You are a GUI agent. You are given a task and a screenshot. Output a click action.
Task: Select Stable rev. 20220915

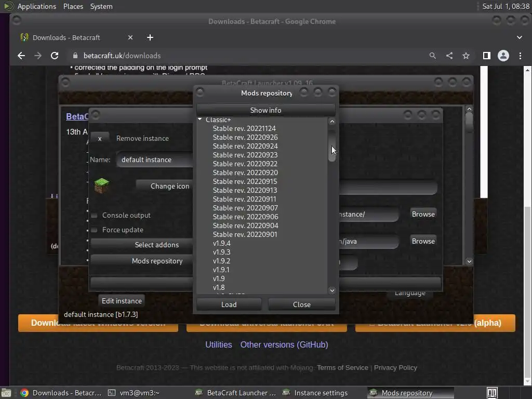245,181
